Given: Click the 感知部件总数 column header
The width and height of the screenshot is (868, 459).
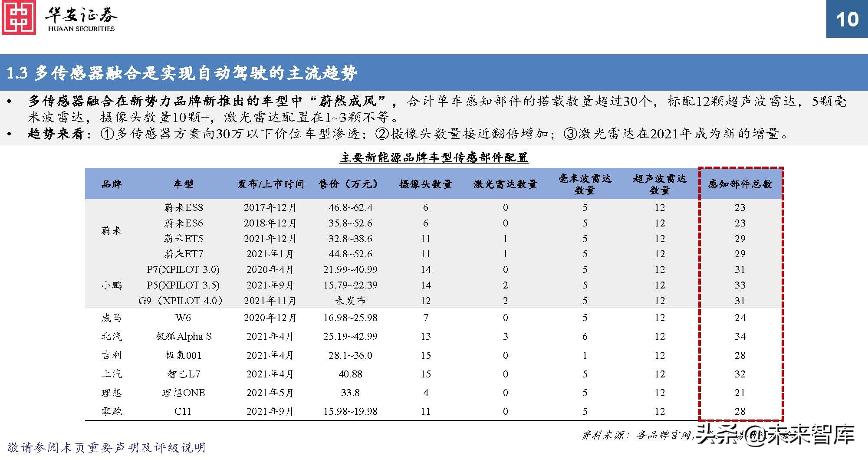Looking at the screenshot, I should (740, 184).
